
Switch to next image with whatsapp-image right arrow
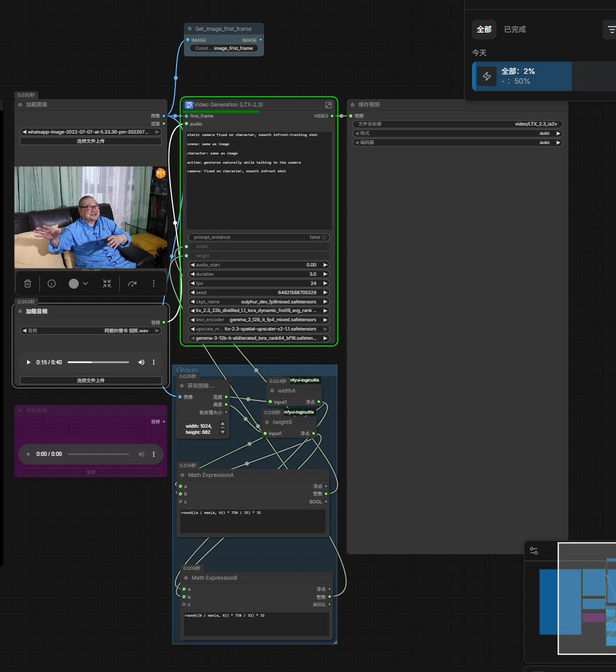tap(158, 132)
